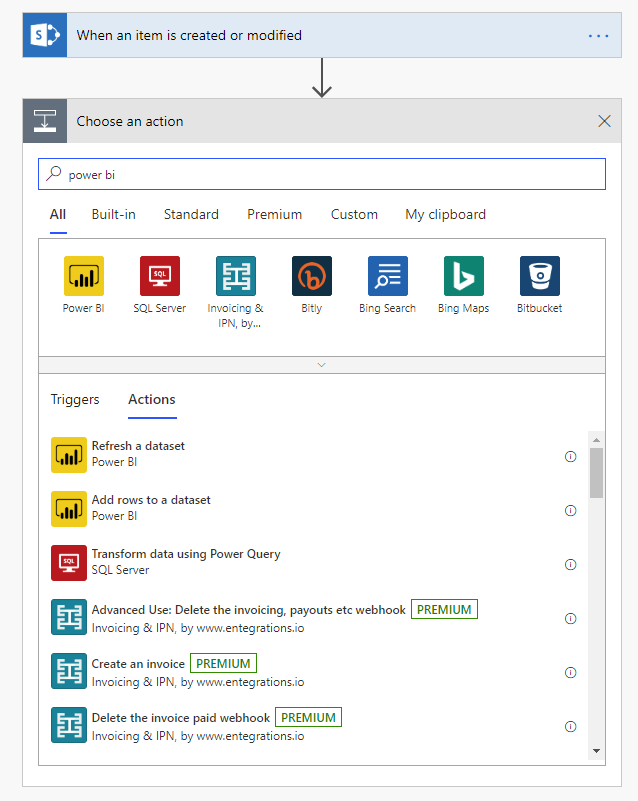
Task: Collapse the connector list with chevron
Action: (x=321, y=365)
